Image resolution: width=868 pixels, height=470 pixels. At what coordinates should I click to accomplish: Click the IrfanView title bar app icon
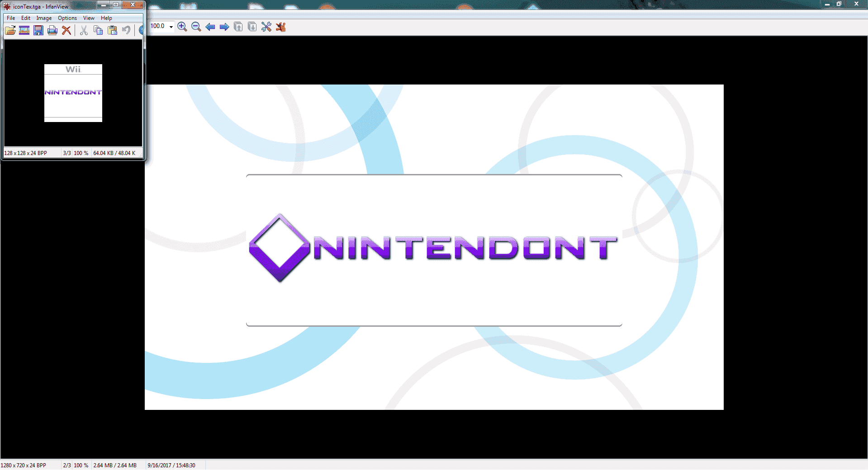[7, 6]
